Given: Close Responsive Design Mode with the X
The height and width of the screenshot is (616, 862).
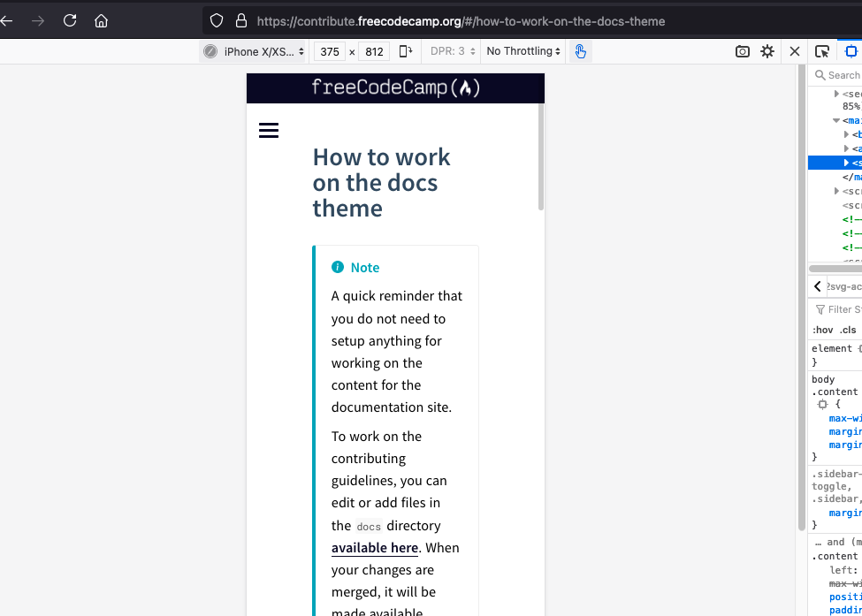Looking at the screenshot, I should point(793,51).
